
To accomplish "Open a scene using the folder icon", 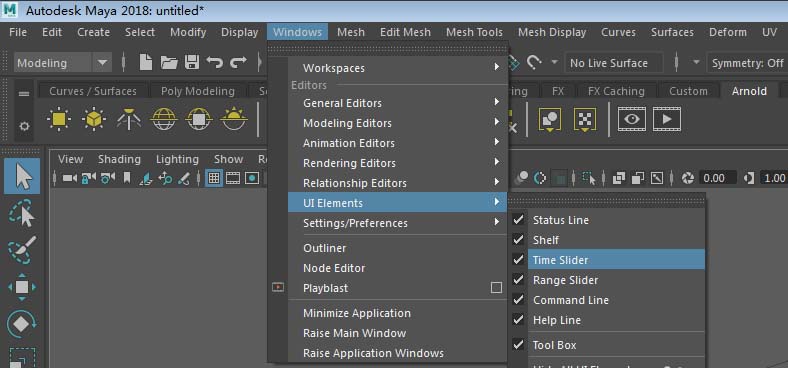I will [169, 62].
